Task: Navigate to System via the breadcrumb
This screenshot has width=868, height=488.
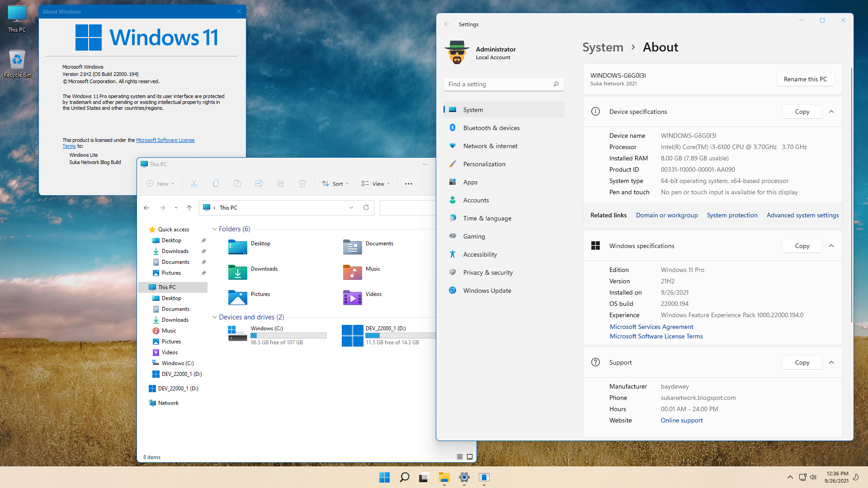Action: [603, 47]
